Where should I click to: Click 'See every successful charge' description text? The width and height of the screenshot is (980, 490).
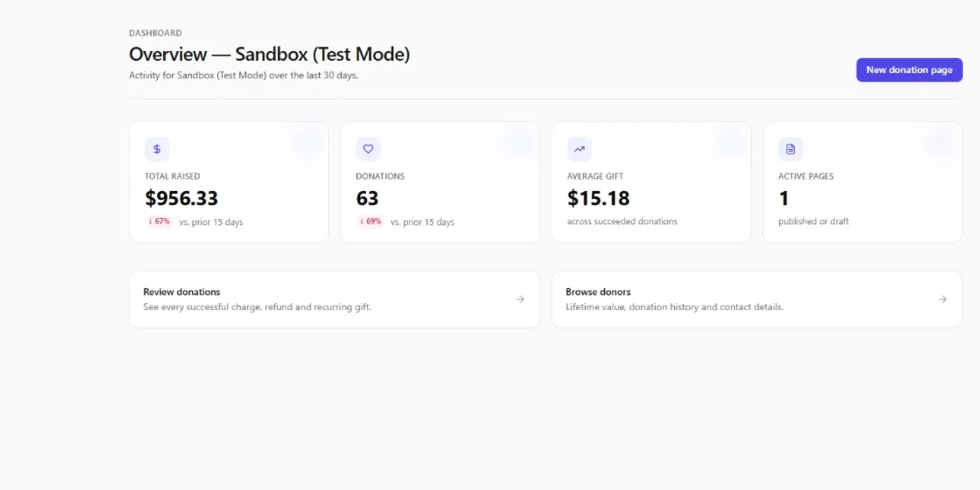tap(257, 307)
